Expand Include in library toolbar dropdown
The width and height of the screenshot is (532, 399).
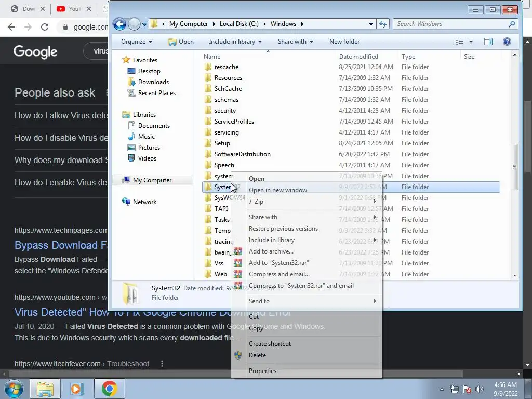pyautogui.click(x=235, y=42)
